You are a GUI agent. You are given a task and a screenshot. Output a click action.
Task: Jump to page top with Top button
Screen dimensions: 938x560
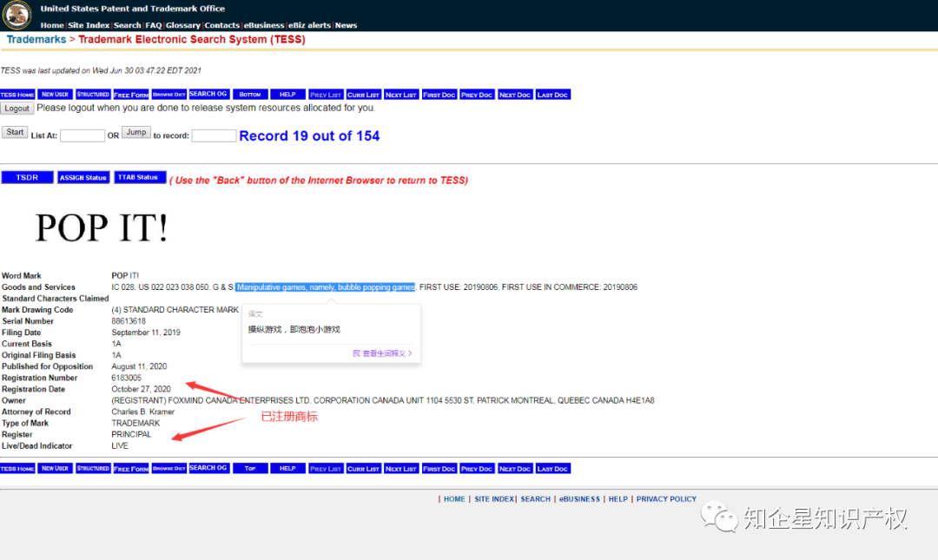tap(250, 469)
